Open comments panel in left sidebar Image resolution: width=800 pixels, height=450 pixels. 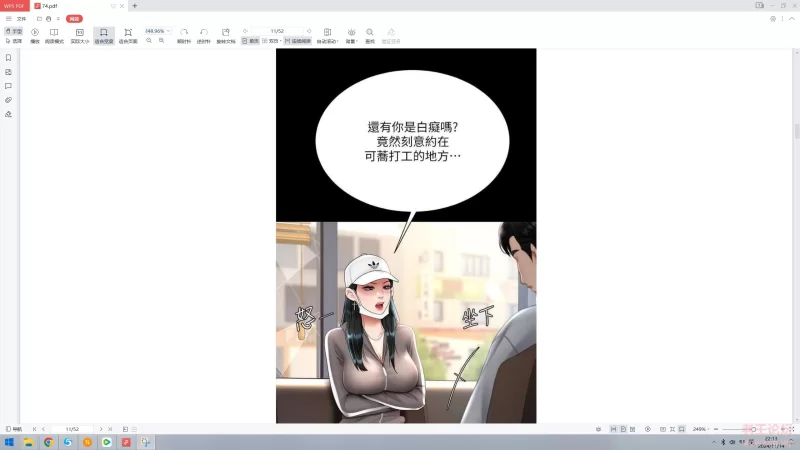tap(8, 86)
